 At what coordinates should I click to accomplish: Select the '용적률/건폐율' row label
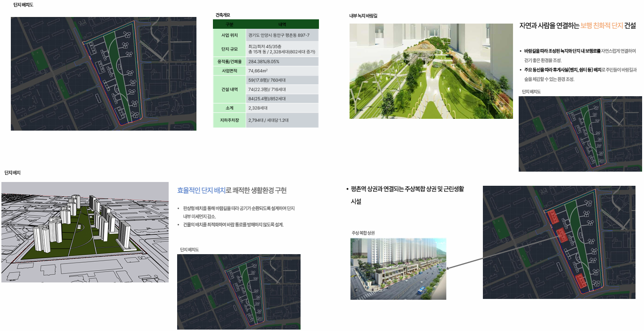pos(229,61)
